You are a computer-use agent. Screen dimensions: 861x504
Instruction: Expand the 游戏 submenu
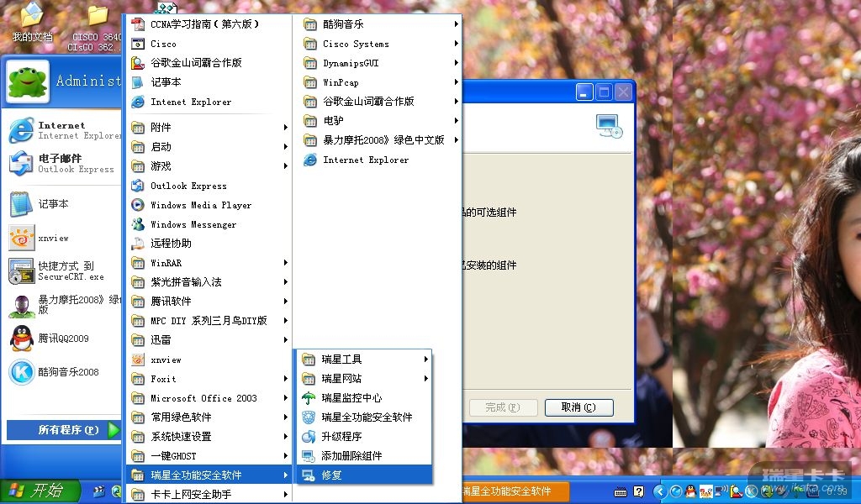pos(209,166)
